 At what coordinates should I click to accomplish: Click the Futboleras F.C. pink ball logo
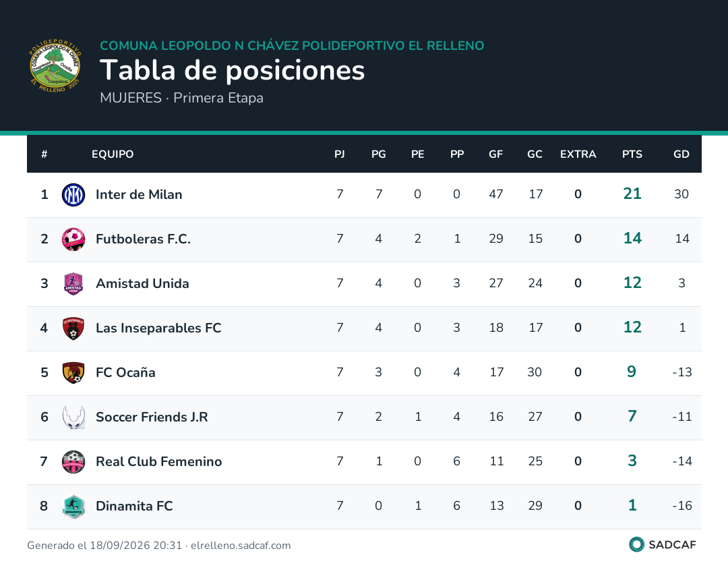73,239
